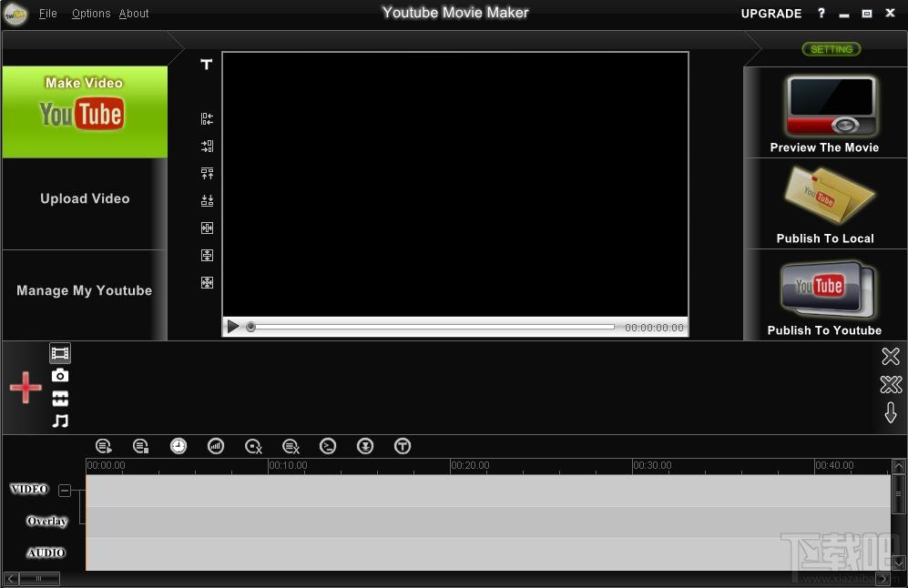908x588 pixels.
Task: Click the down arrow move-to-timeline icon
Action: [x=891, y=413]
